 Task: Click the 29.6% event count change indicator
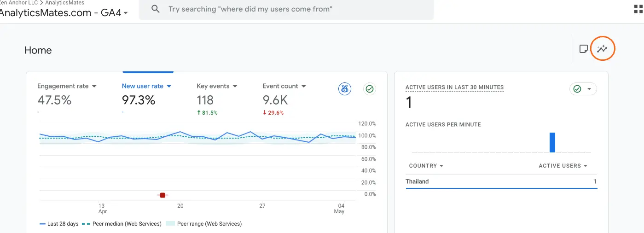pos(273,113)
